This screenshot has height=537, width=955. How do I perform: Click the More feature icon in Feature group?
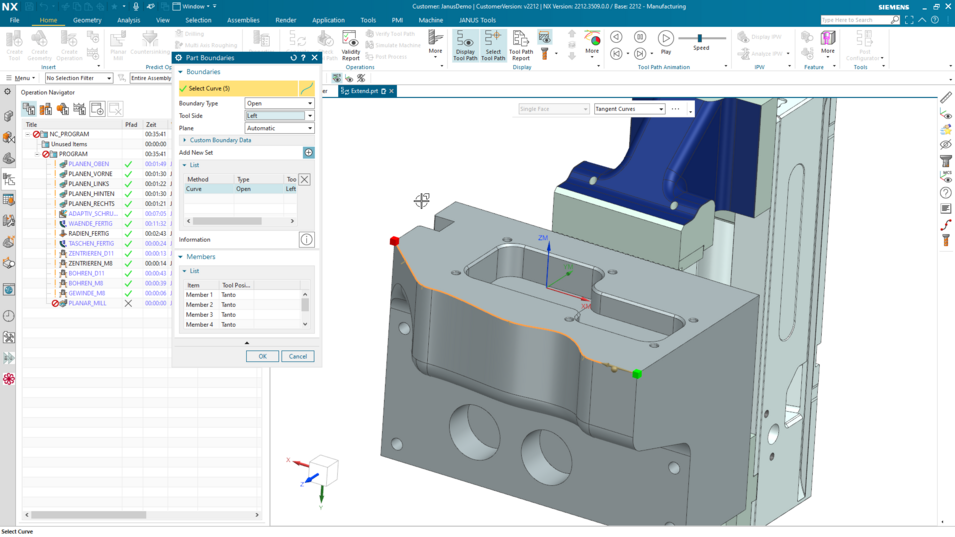828,41
